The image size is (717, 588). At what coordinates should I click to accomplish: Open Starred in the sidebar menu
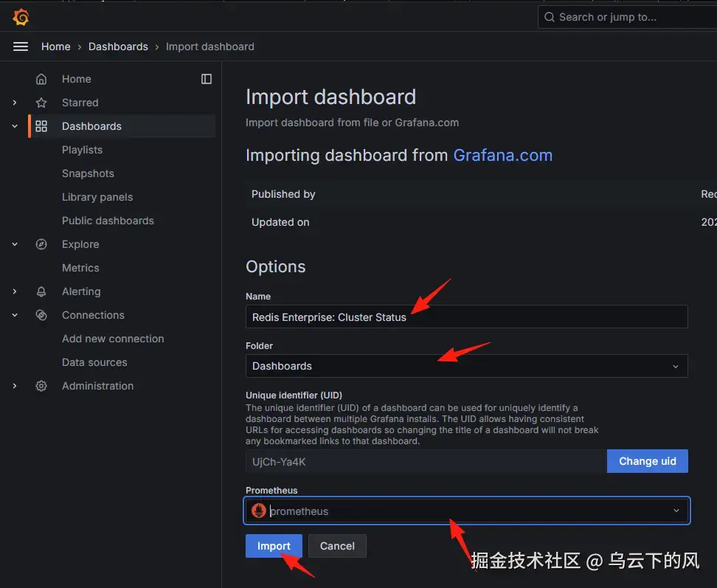pos(80,103)
